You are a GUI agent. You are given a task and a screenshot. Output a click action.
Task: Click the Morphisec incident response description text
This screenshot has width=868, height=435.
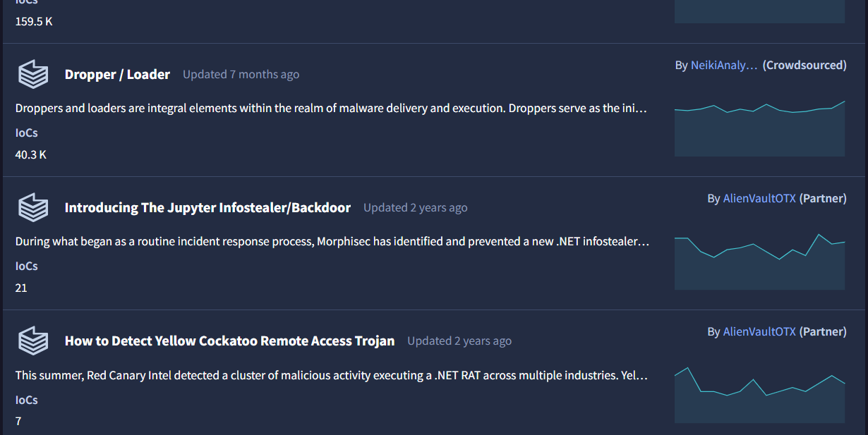point(332,241)
